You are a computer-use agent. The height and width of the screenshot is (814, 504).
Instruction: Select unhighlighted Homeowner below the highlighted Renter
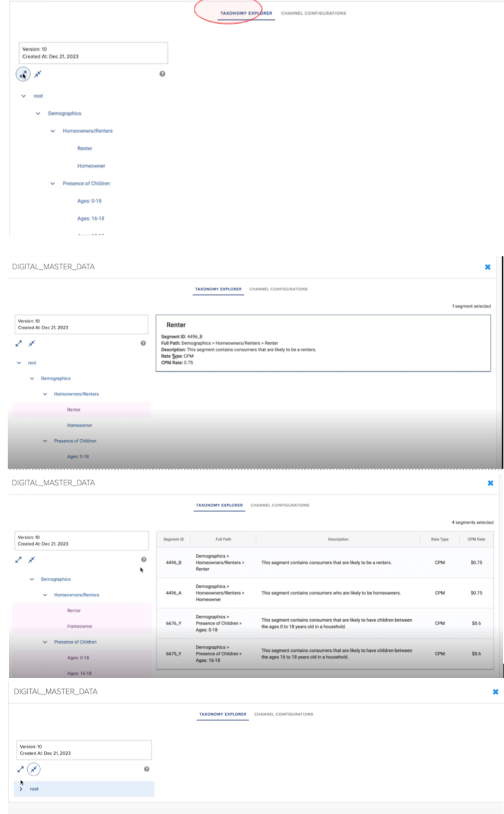point(79,426)
